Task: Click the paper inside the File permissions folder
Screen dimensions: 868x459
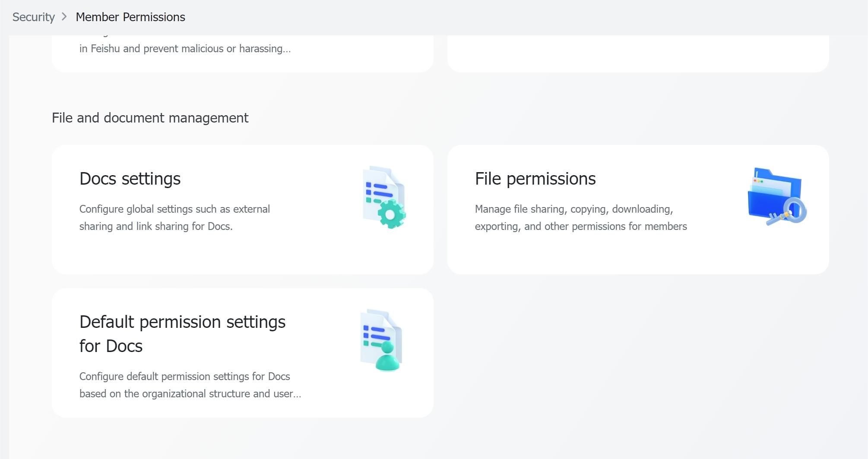Action: tap(769, 185)
